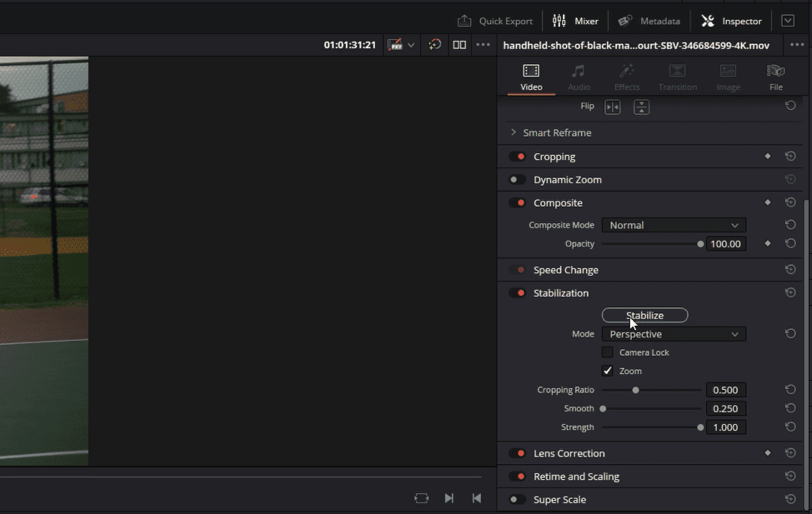Open the Composite Mode dropdown

point(674,225)
